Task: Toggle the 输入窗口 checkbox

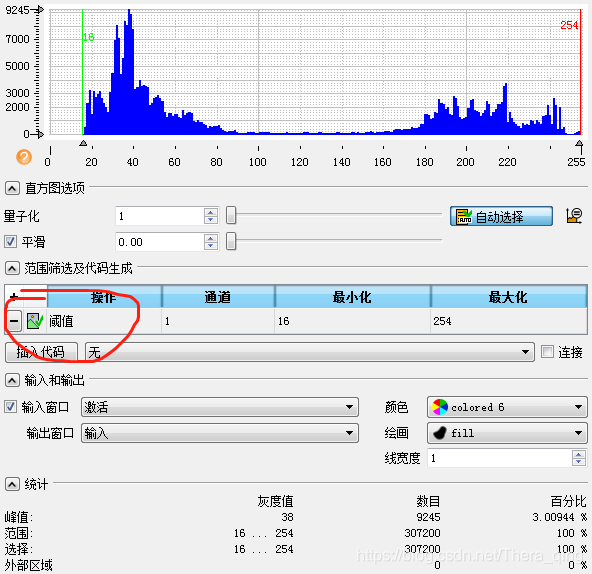Action: click(10, 407)
